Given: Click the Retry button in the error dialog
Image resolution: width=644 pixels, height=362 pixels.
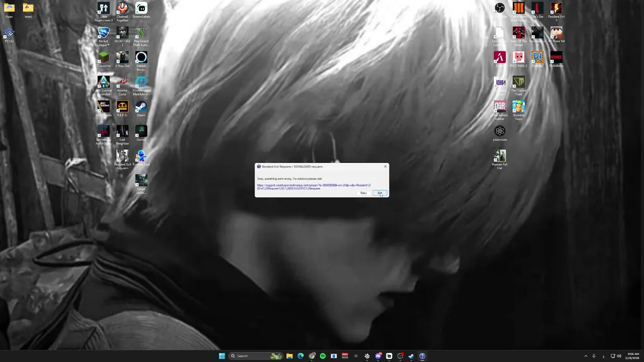Looking at the screenshot, I should click(x=363, y=193).
